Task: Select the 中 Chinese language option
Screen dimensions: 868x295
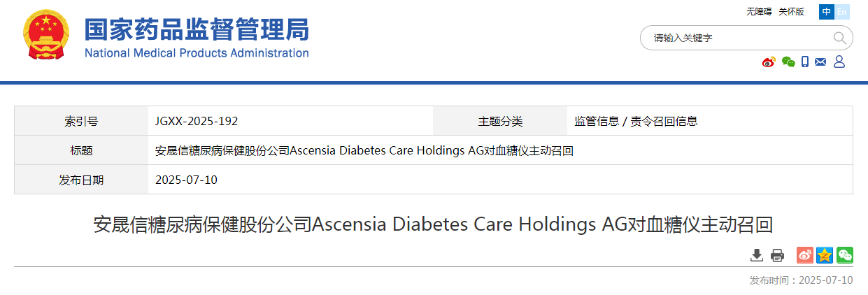Action: (827, 12)
